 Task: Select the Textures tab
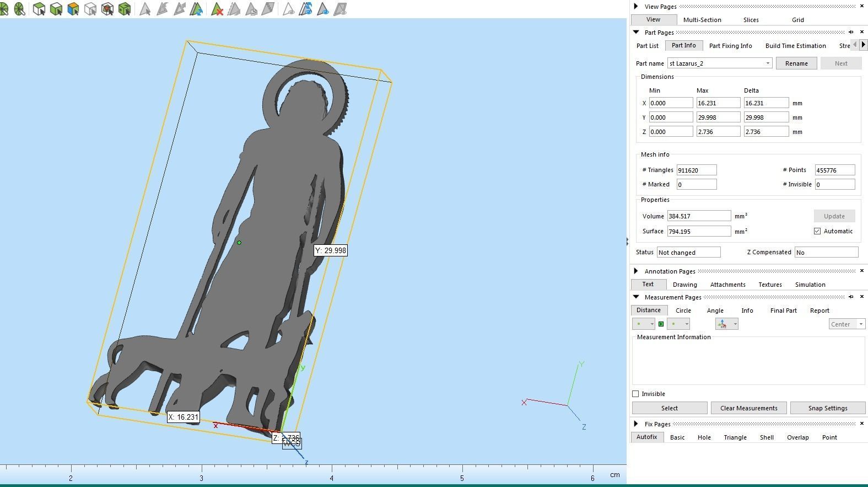click(770, 285)
